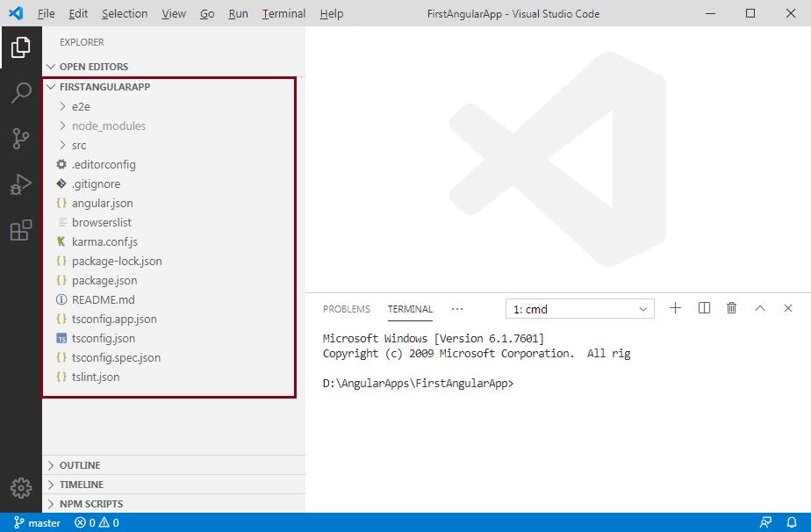Open notifications via the bell icon
The image size is (811, 532).
792,522
